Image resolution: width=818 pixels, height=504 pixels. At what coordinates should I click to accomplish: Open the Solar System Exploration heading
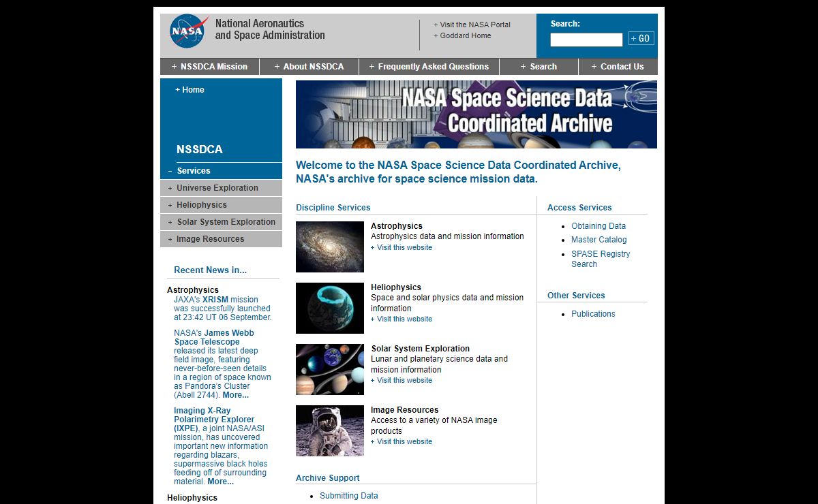click(421, 349)
